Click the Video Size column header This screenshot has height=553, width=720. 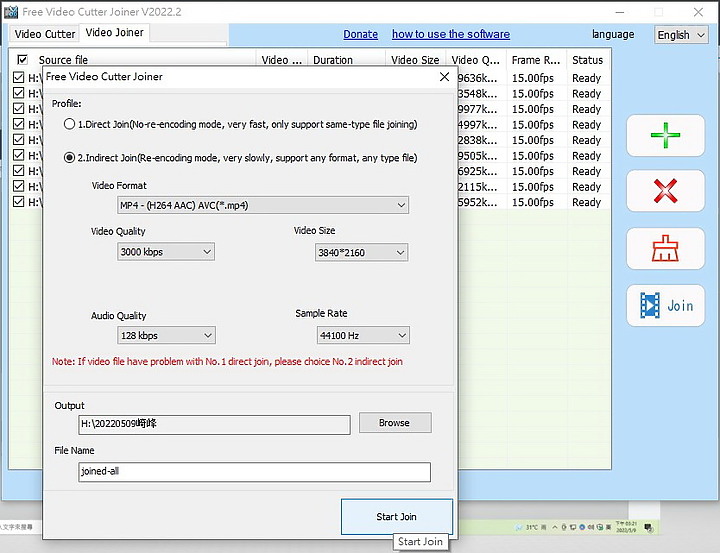(x=415, y=60)
